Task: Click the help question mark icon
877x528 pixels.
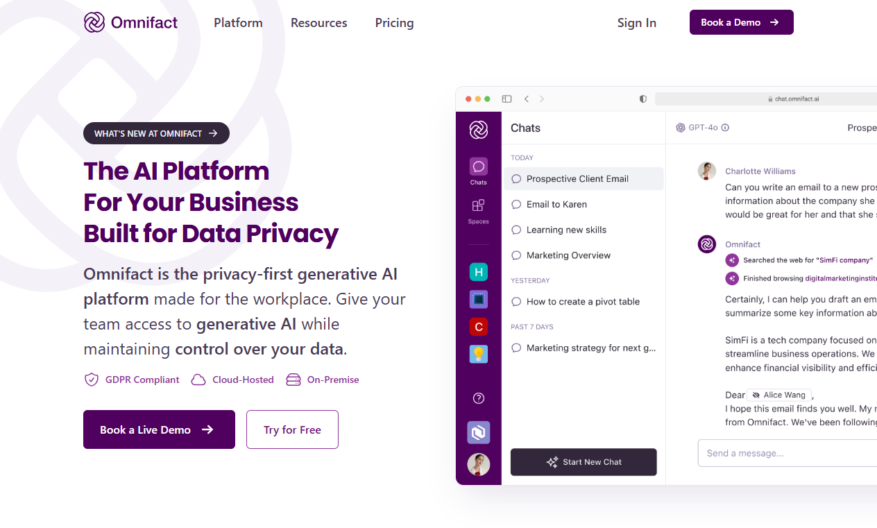Action: 478,398
